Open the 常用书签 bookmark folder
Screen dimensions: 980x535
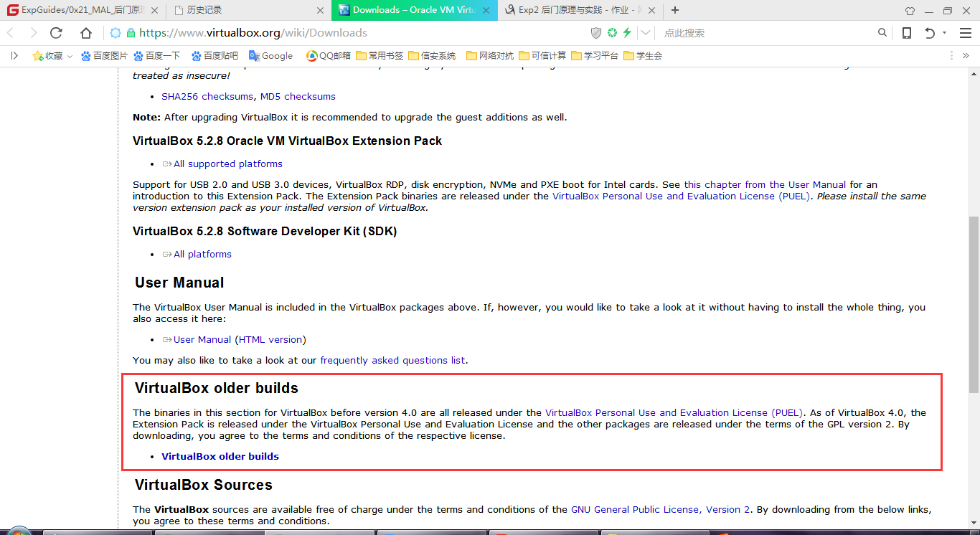point(380,55)
